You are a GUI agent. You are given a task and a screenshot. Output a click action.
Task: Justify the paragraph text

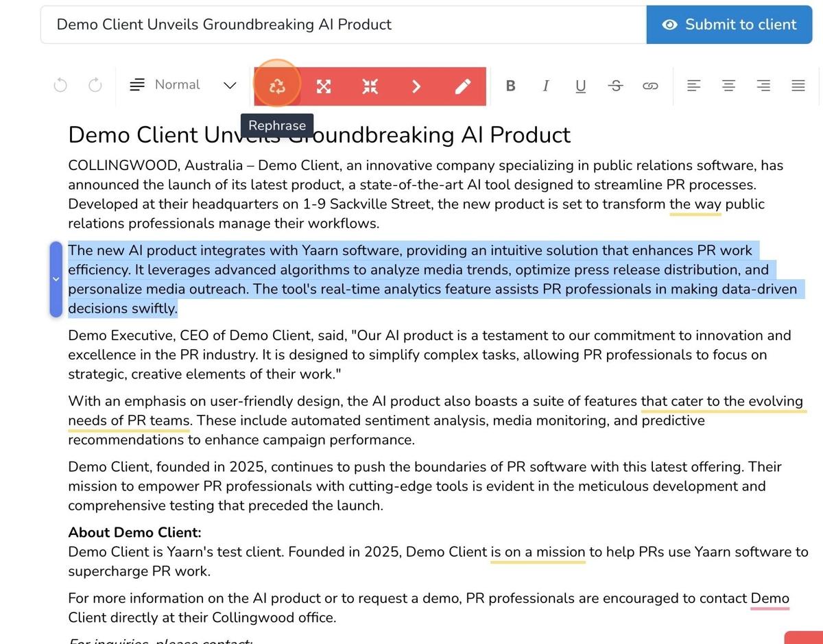(x=798, y=86)
